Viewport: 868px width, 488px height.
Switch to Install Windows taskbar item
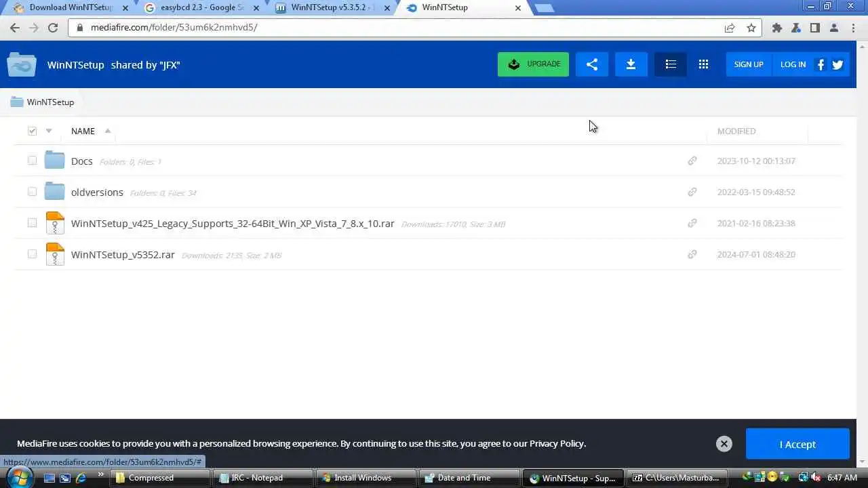pyautogui.click(x=368, y=478)
